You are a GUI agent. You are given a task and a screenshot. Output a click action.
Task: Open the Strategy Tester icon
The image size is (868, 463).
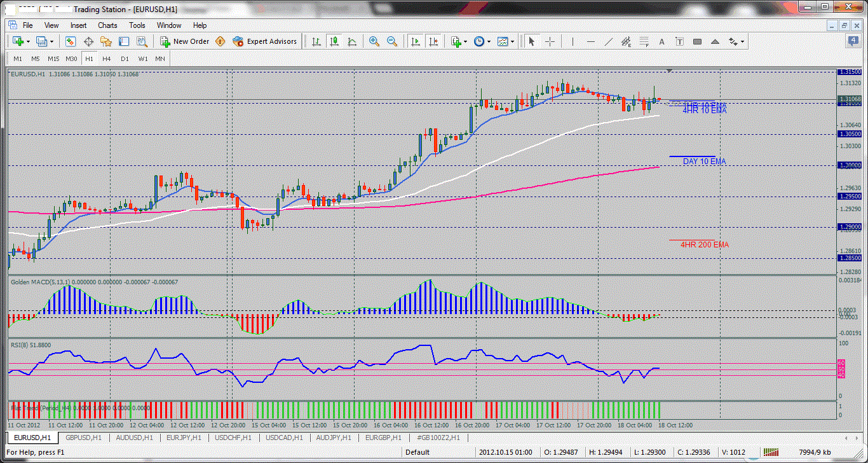(x=142, y=41)
